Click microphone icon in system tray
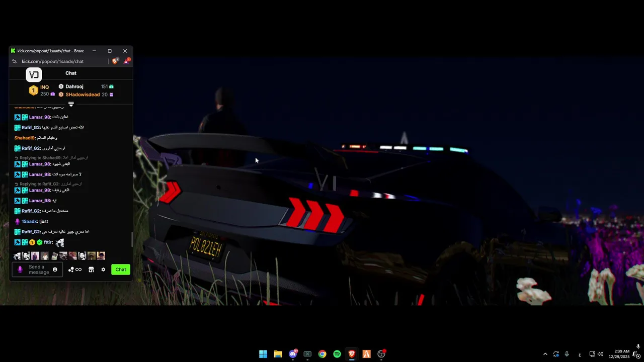This screenshot has width=644, height=362. tap(567, 354)
